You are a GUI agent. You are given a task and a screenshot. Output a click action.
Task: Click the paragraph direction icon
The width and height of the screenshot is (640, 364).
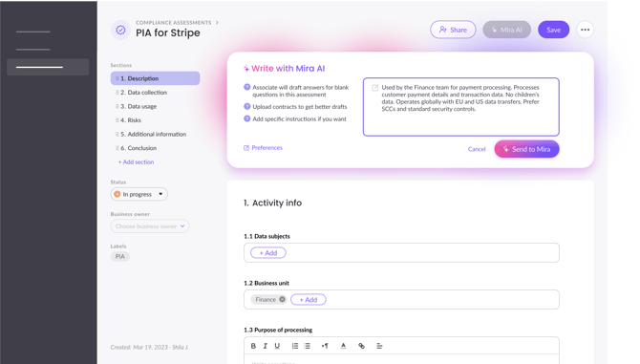[325, 346]
